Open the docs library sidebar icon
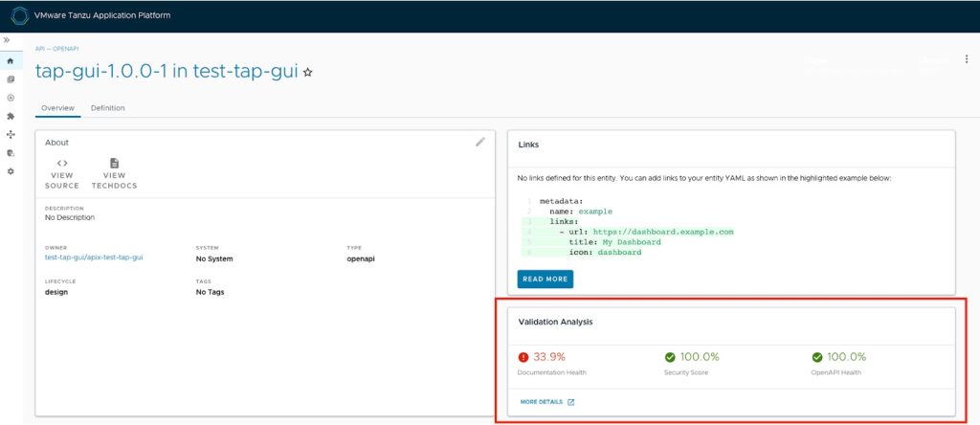This screenshot has width=980, height=425. click(x=10, y=79)
